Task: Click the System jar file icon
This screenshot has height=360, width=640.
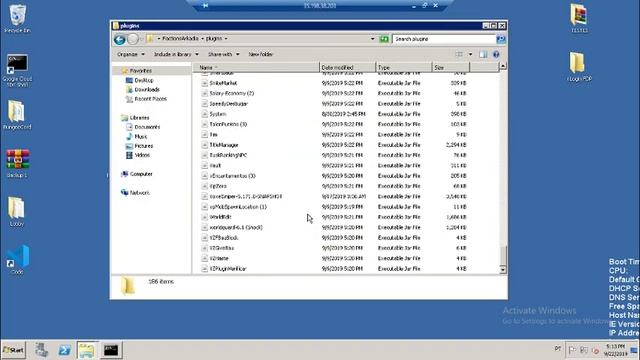Action: pyautogui.click(x=205, y=114)
